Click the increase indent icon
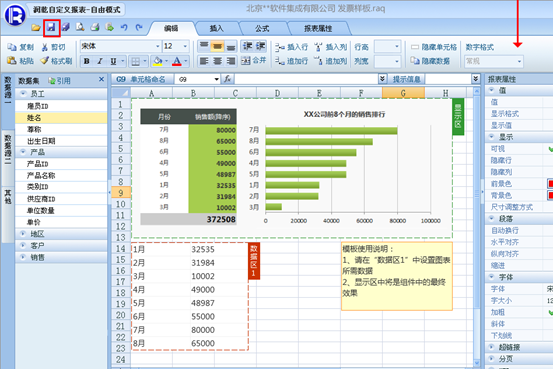 (261, 46)
